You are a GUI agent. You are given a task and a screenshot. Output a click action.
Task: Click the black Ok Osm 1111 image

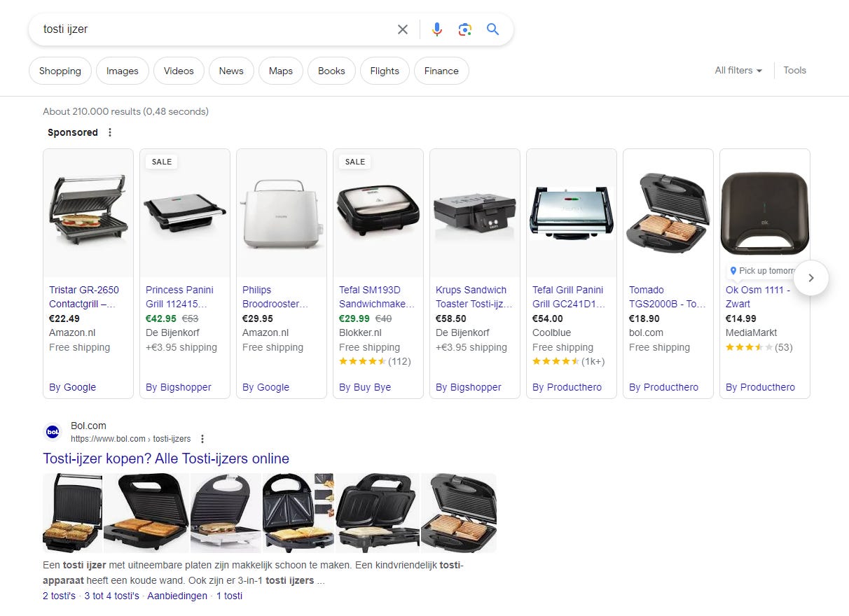765,213
